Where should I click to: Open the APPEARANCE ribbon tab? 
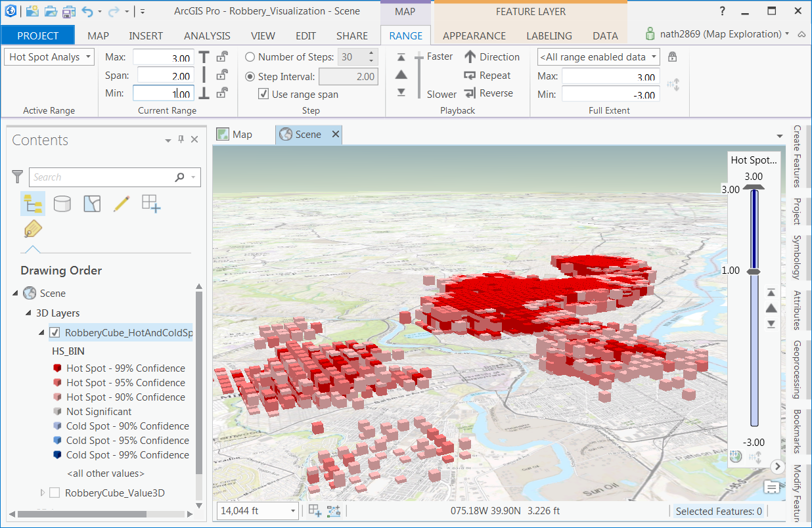coord(474,35)
